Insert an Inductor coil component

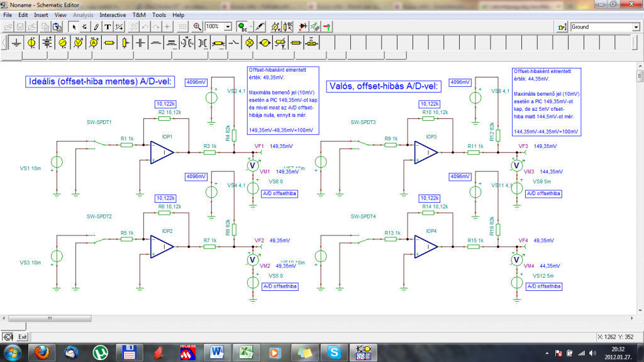pos(156,42)
